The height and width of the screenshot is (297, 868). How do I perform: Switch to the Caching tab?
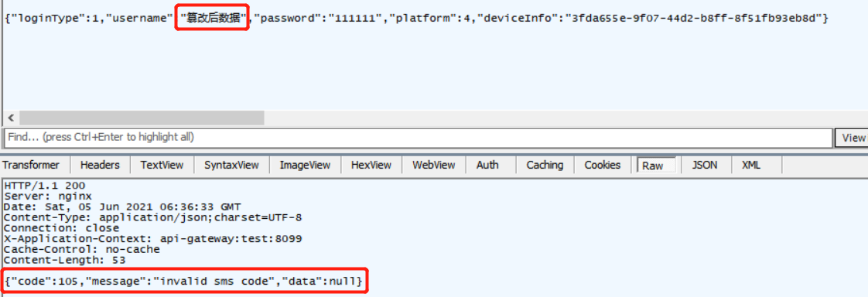(545, 165)
